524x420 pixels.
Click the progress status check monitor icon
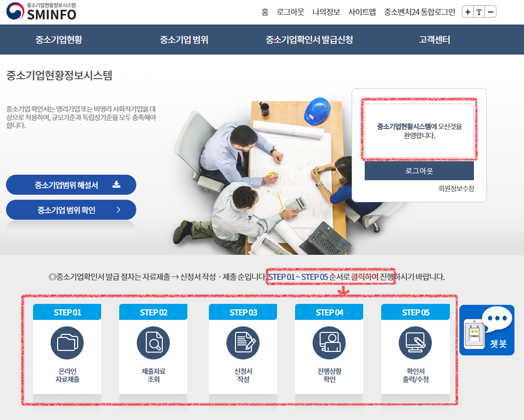click(x=329, y=343)
